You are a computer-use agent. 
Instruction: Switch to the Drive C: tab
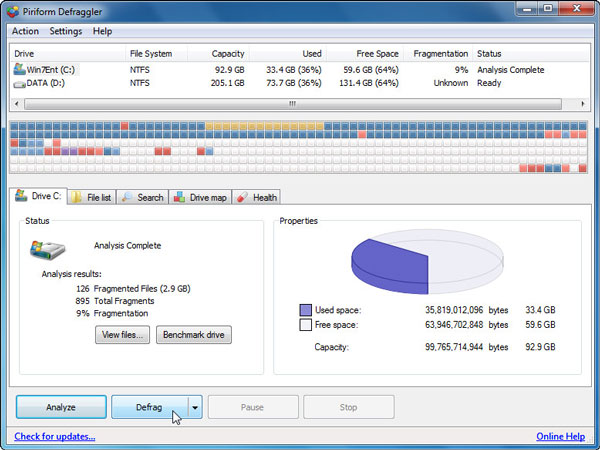[38, 196]
